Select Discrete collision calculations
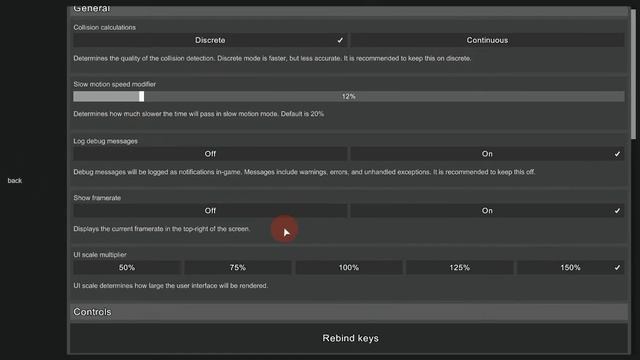Viewport: 640px width, 360px height. 210,40
